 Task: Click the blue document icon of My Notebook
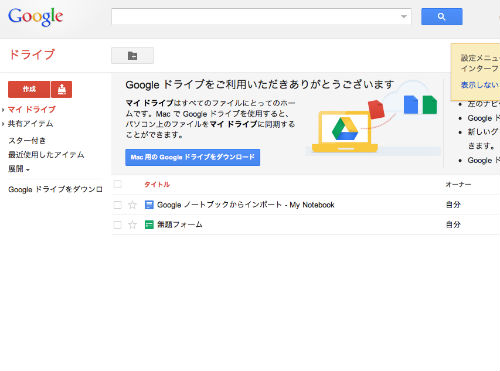[149, 205]
